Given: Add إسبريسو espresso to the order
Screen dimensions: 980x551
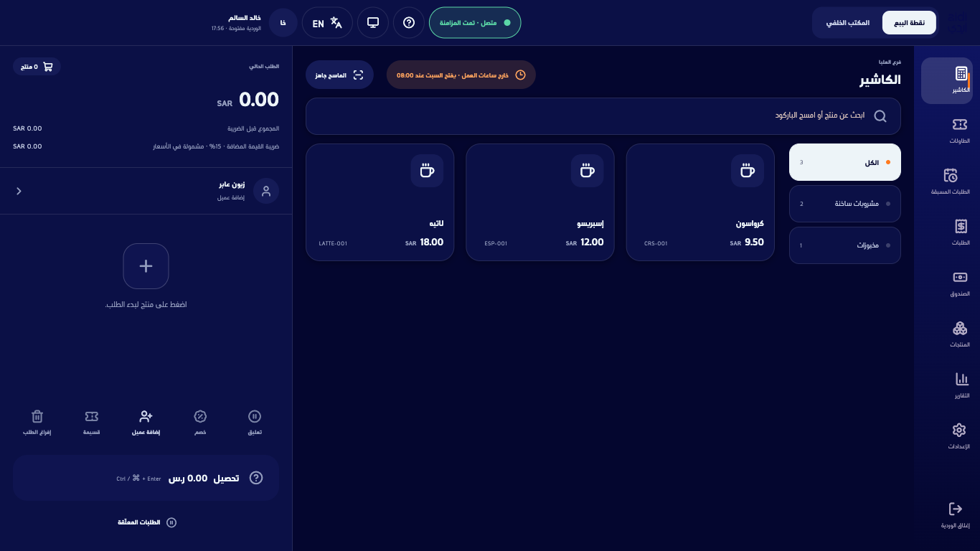Looking at the screenshot, I should [540, 202].
